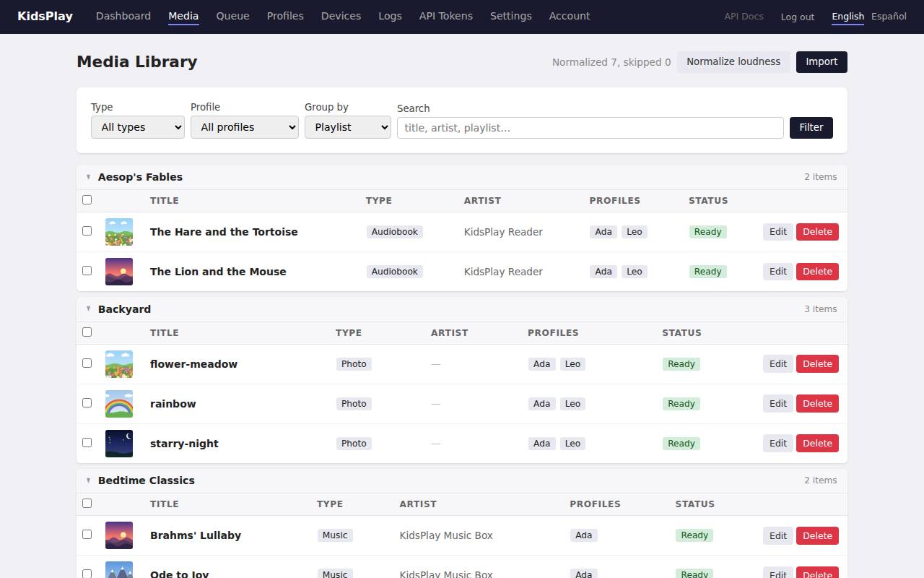The width and height of the screenshot is (924, 578).
Task: Collapse the Backyard group
Action: click(88, 309)
